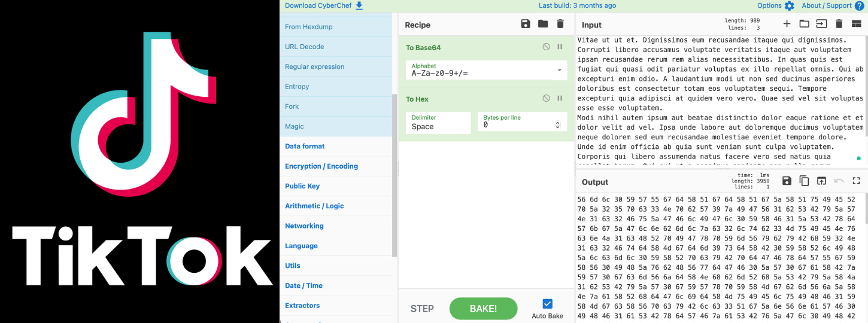This screenshot has width=868, height=323.
Task: Add a new input tab
Action: [x=787, y=24]
